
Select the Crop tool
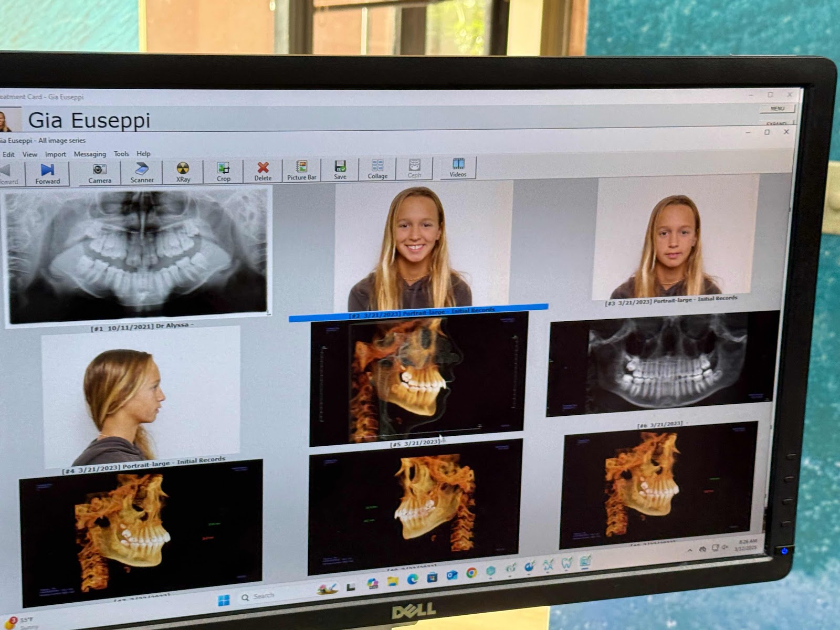coord(224,171)
